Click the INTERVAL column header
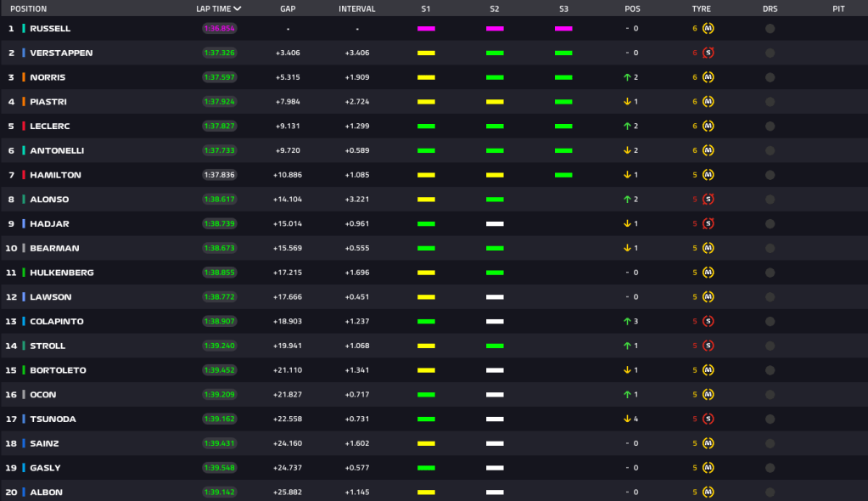The width and height of the screenshot is (868, 501). [357, 8]
